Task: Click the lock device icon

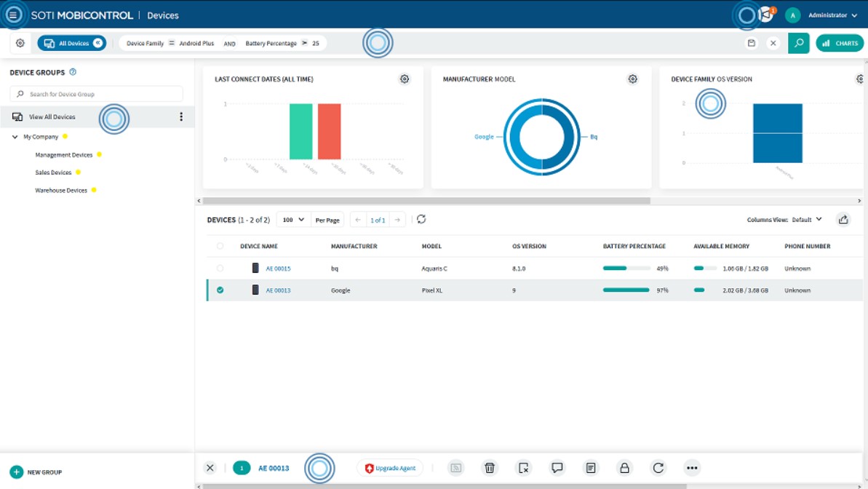Action: click(x=624, y=467)
